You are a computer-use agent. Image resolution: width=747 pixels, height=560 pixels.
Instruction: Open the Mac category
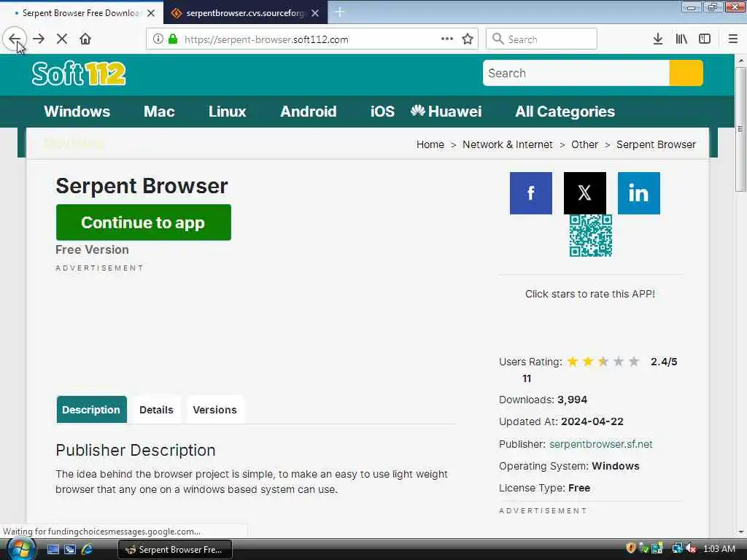(159, 112)
